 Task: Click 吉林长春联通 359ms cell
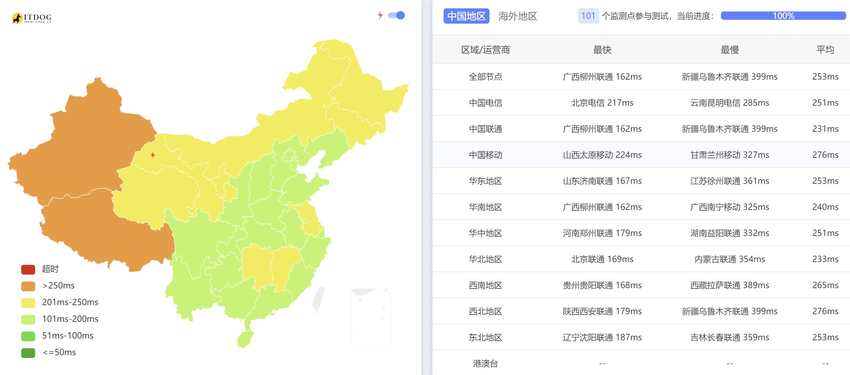(729, 337)
